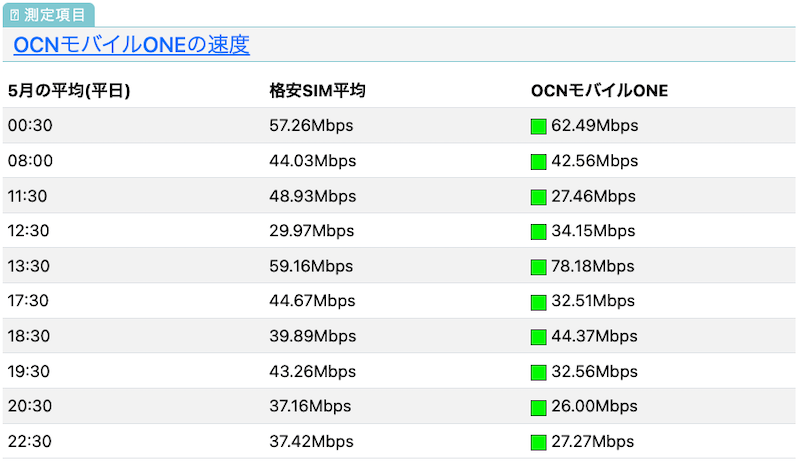The image size is (800, 463).
Task: Click the 26.00Mbps OCN value
Action: coord(594,406)
